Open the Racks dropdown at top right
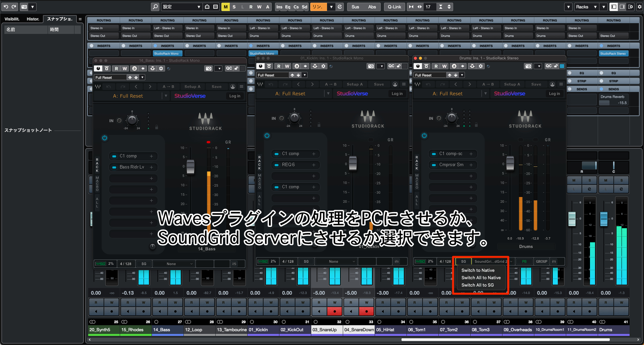The width and height of the screenshot is (644, 345). (586, 6)
